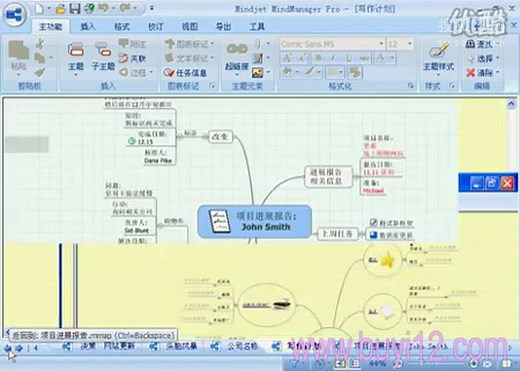
Task: Select the central John Smith topic
Action: coord(255,221)
